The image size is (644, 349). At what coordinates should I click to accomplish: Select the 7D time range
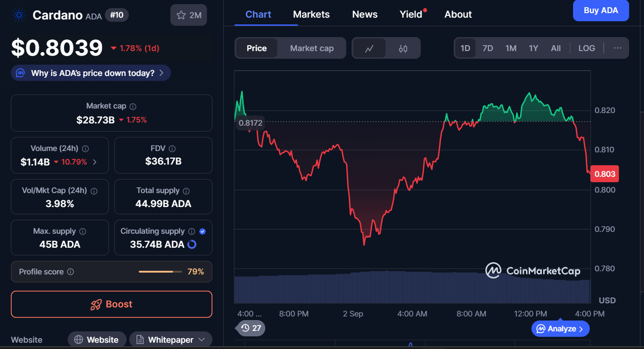[488, 48]
